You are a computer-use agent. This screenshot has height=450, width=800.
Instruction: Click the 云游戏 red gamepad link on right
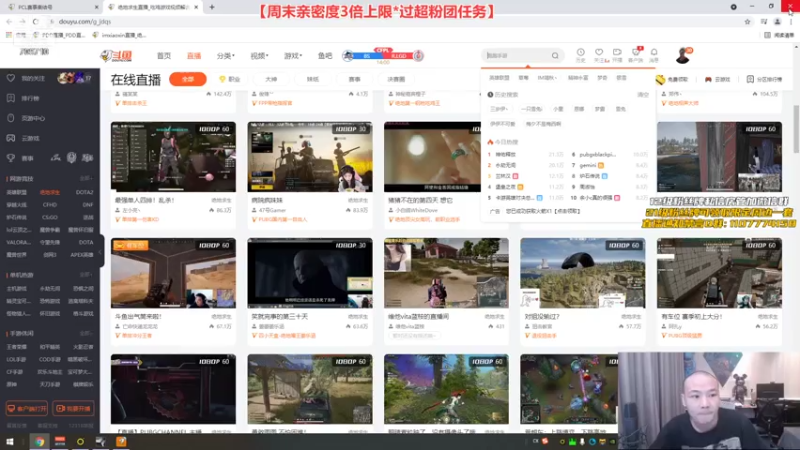click(x=717, y=80)
